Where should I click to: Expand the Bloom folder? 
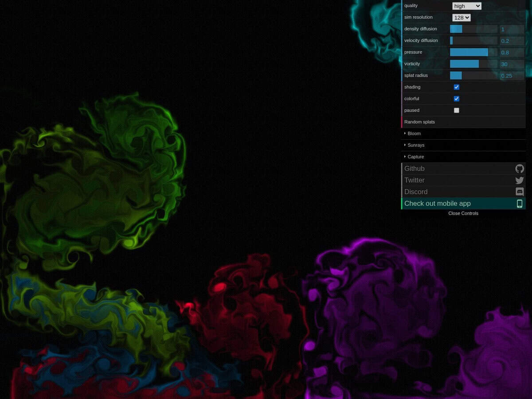click(x=463, y=133)
